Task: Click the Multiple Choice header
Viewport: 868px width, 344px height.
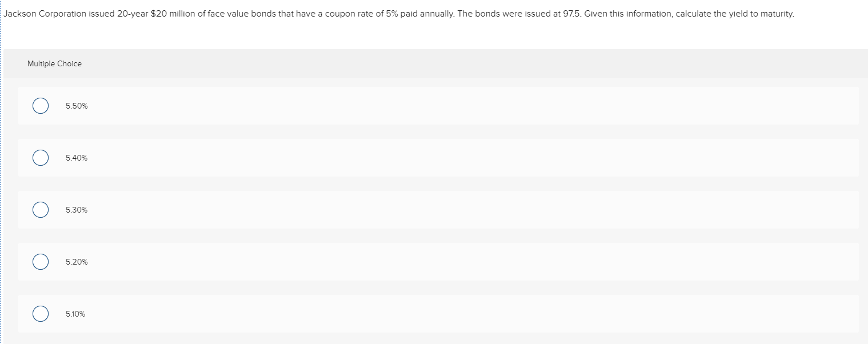Action: pyautogui.click(x=55, y=63)
